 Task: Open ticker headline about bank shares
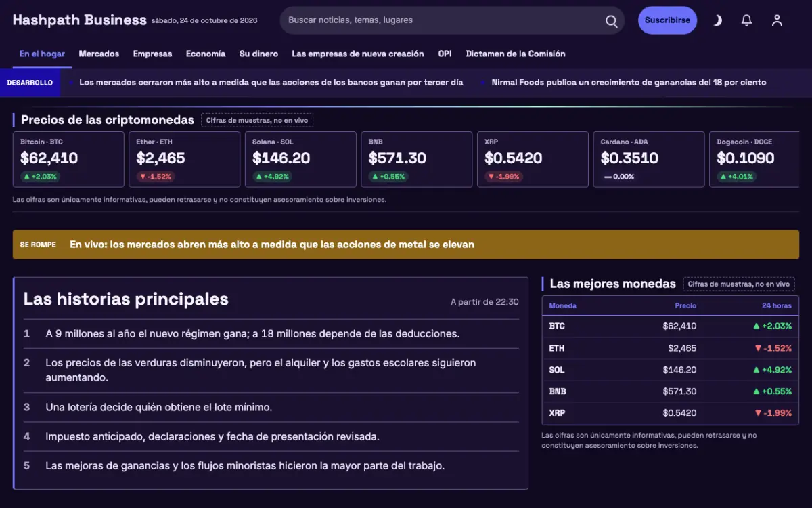(x=271, y=83)
